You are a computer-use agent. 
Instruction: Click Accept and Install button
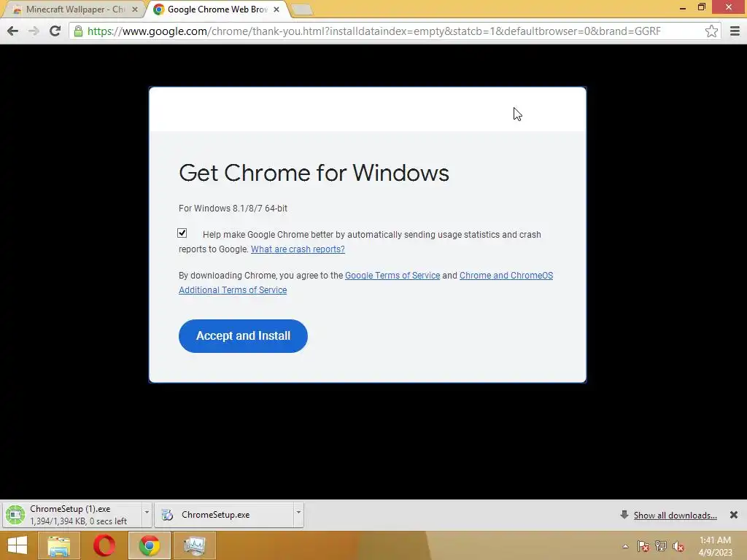coord(243,336)
